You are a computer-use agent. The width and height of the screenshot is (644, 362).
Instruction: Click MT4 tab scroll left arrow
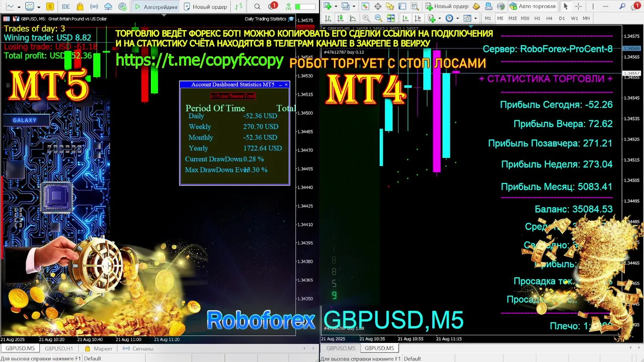[630, 347]
